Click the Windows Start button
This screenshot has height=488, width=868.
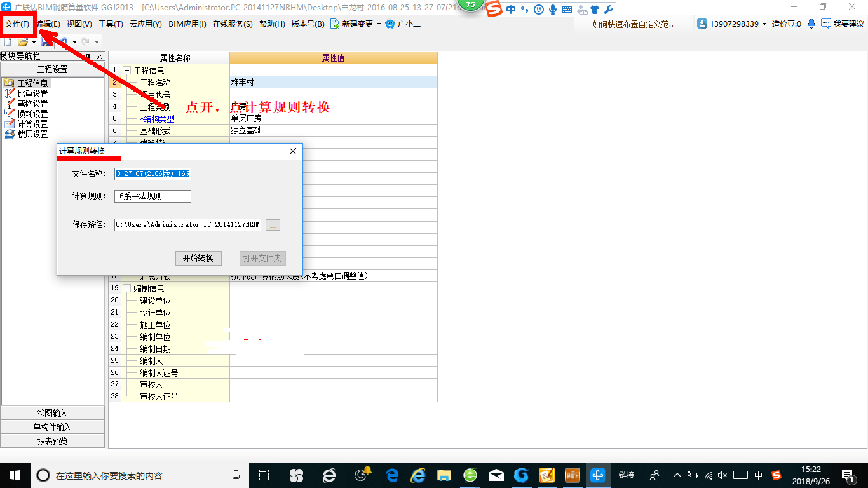pos(15,475)
